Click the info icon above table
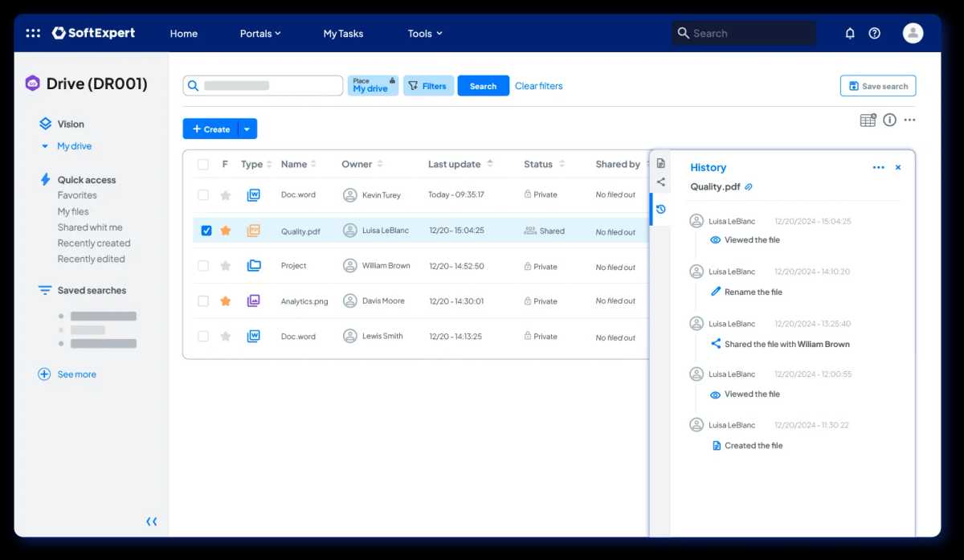964x560 pixels. (x=889, y=120)
